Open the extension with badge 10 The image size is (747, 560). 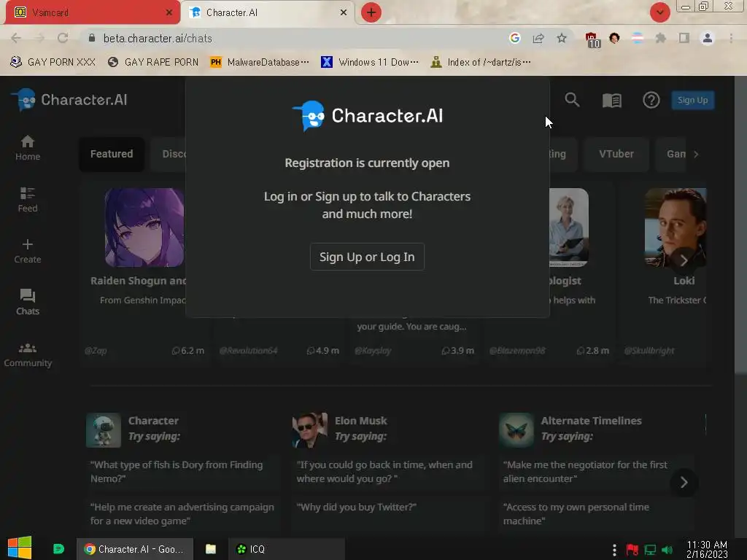tap(592, 40)
